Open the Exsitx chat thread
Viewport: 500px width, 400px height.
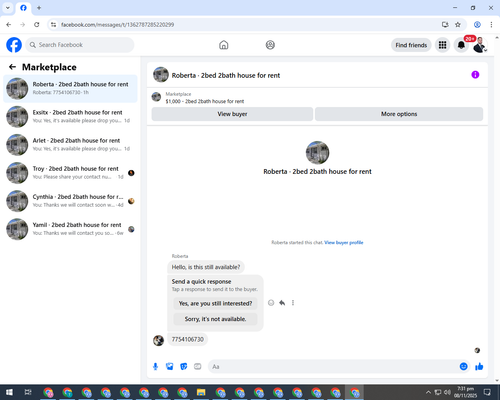point(70,116)
